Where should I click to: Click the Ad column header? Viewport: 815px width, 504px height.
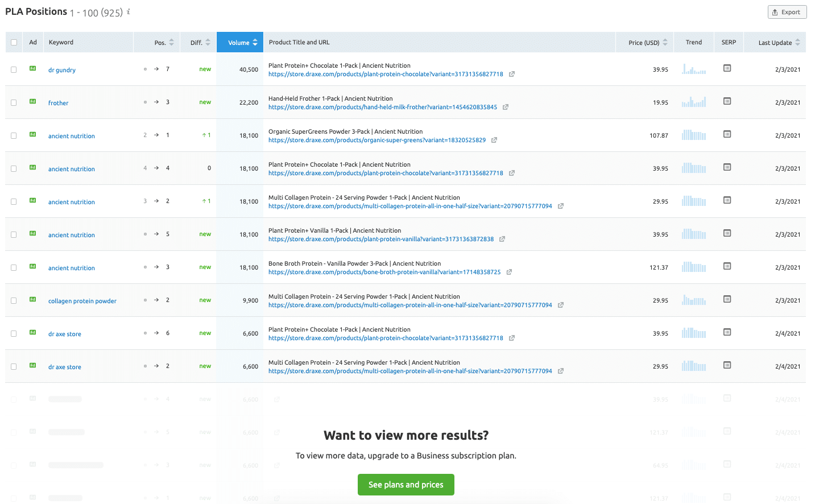(x=33, y=42)
